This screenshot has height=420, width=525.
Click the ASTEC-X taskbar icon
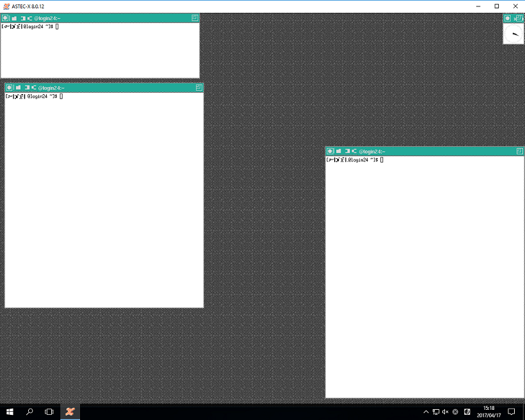(70, 412)
